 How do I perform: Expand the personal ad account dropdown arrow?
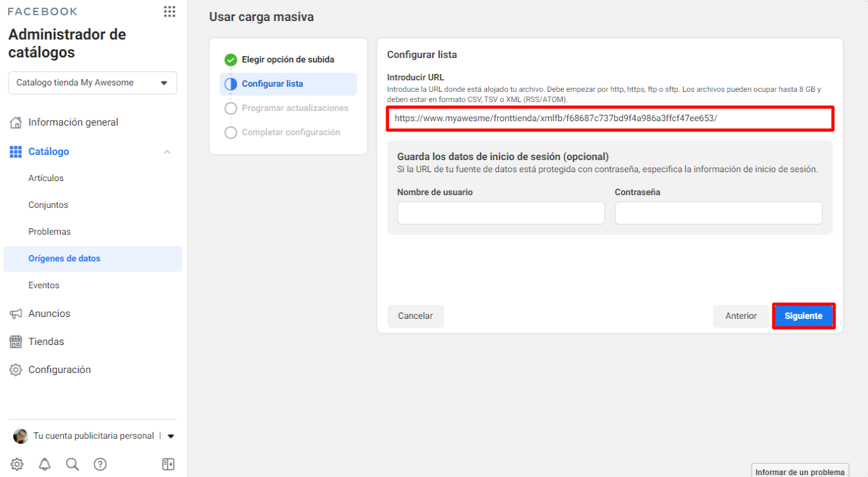171,437
